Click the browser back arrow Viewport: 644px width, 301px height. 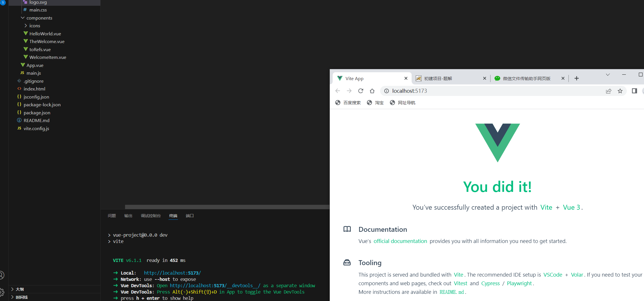point(338,91)
